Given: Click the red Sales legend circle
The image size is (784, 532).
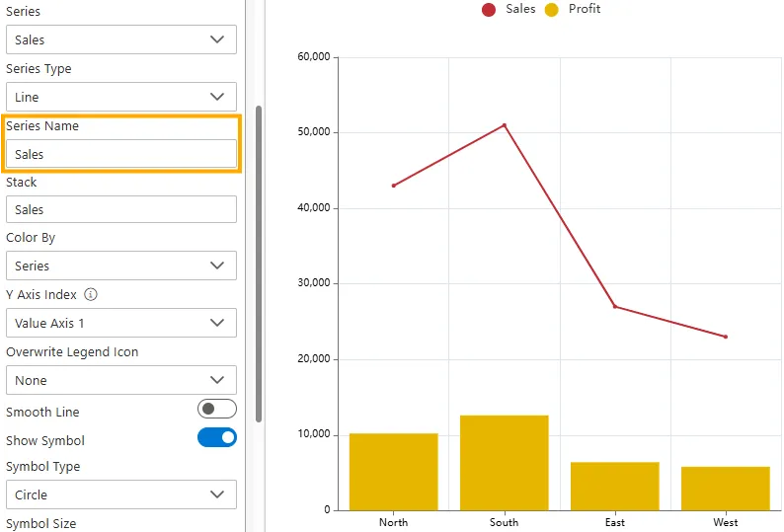Looking at the screenshot, I should click(489, 10).
